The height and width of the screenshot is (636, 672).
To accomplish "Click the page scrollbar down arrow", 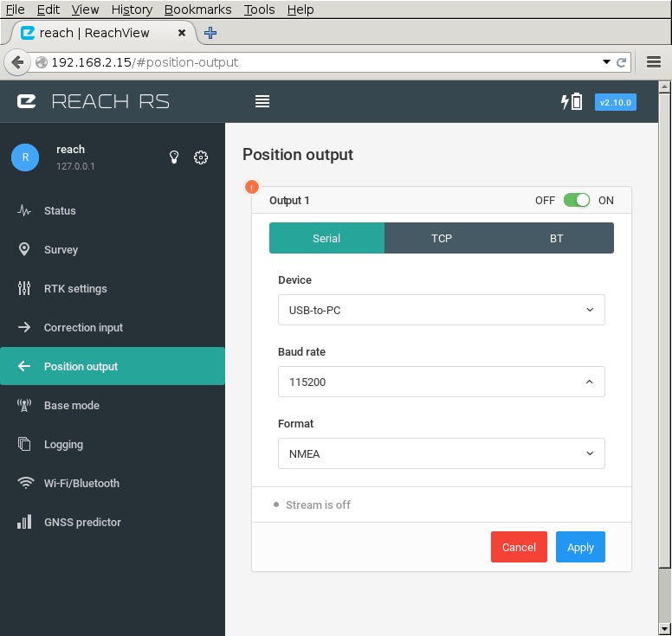I will (664, 629).
